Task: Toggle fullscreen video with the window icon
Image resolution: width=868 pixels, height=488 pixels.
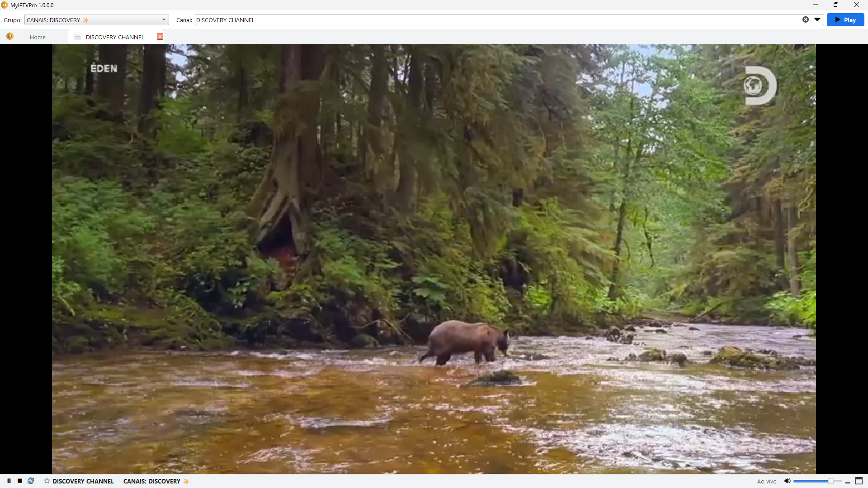Action: pyautogui.click(x=859, y=481)
